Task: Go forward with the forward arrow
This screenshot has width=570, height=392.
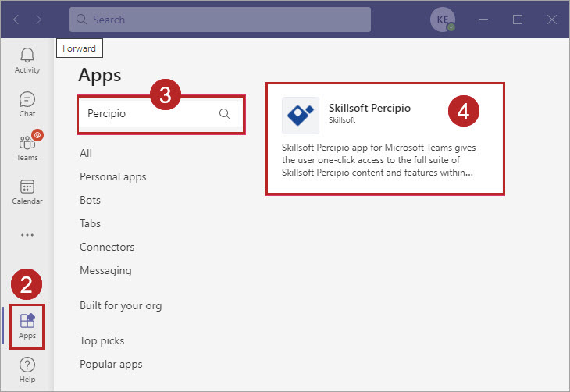Action: click(38, 20)
